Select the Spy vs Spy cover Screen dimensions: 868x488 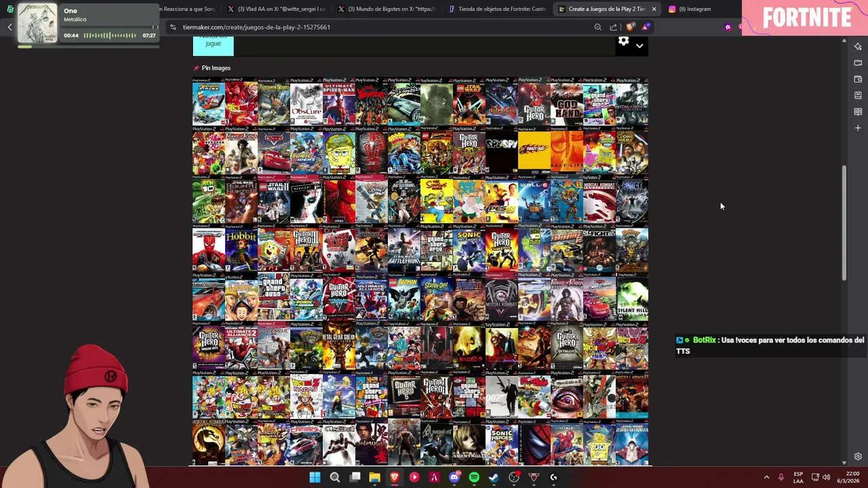tap(502, 150)
